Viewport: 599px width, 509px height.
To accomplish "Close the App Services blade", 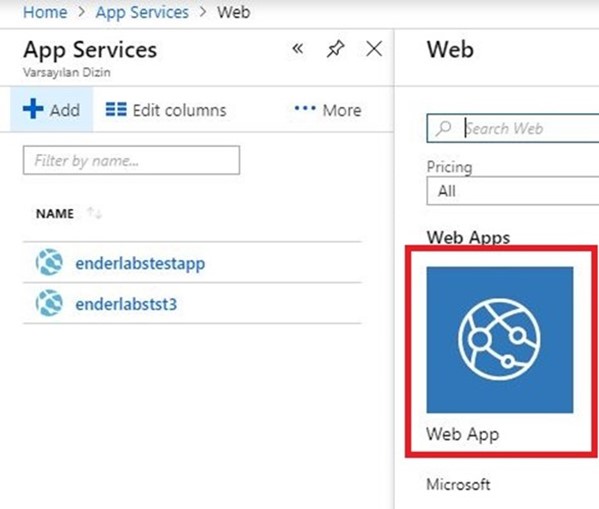I will tap(374, 49).
